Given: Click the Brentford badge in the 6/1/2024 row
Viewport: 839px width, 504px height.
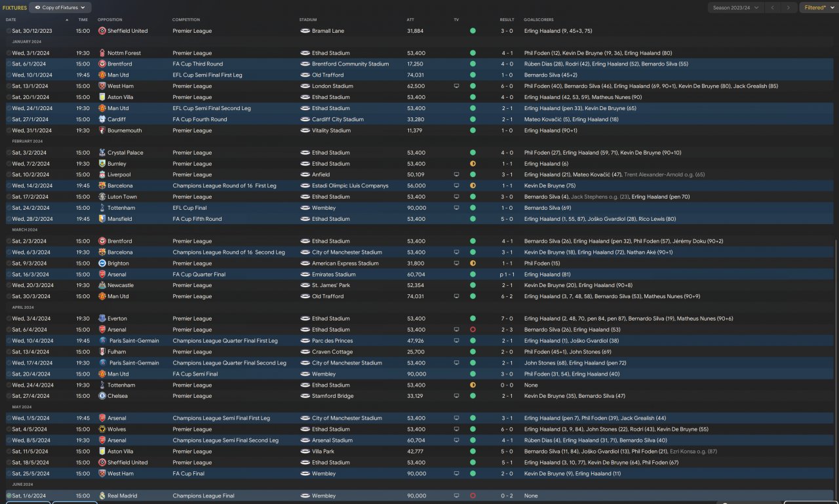Looking at the screenshot, I should tap(102, 64).
